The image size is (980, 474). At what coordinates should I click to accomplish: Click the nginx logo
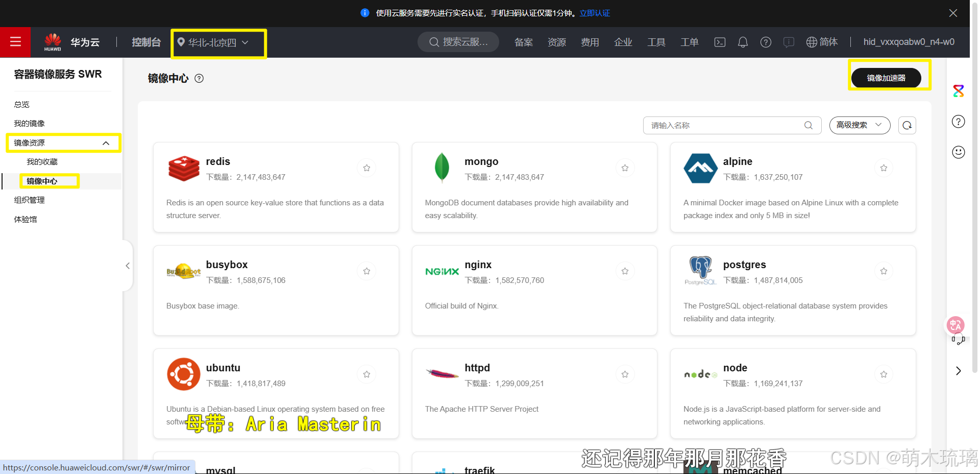click(442, 271)
